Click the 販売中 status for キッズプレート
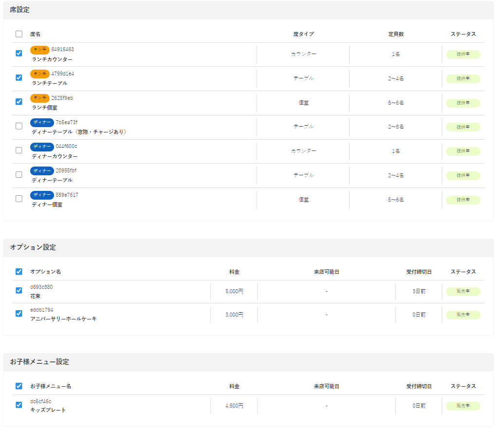504x430 pixels. coord(463,406)
